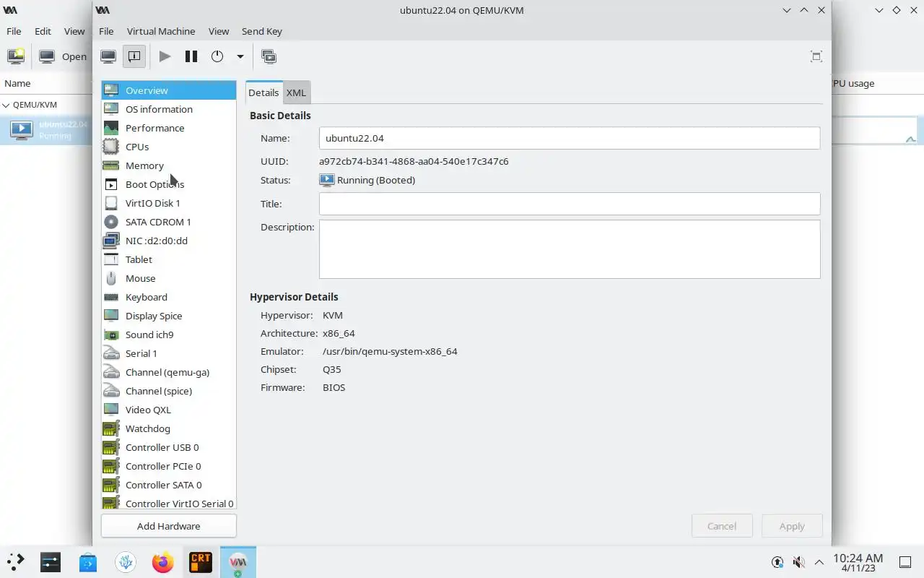
Task: Click Open button in manager window
Action: click(63, 56)
